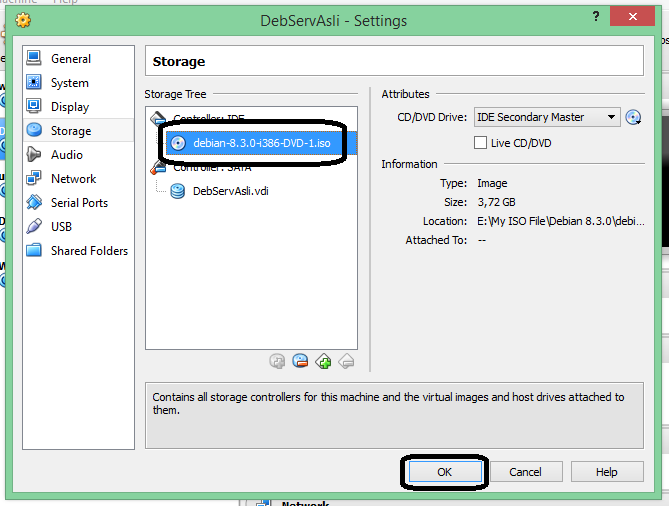Click the General monitor icon
The width and height of the screenshot is (669, 506).
click(x=34, y=58)
